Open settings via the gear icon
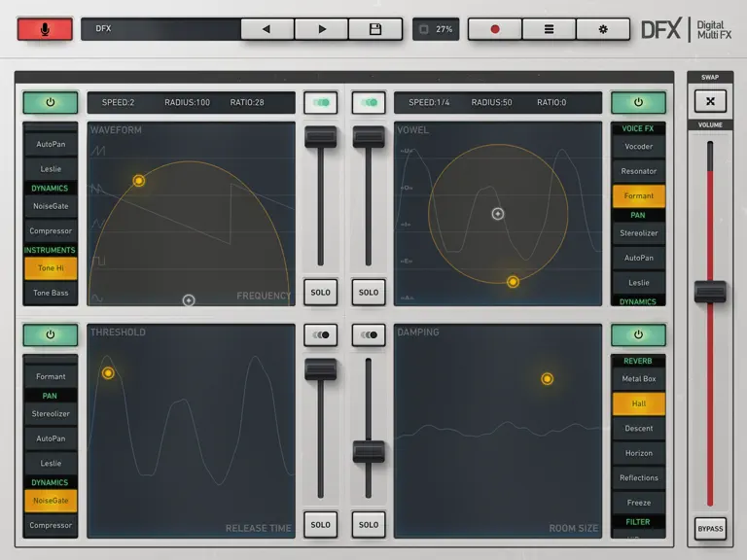The height and width of the screenshot is (560, 747). click(603, 29)
